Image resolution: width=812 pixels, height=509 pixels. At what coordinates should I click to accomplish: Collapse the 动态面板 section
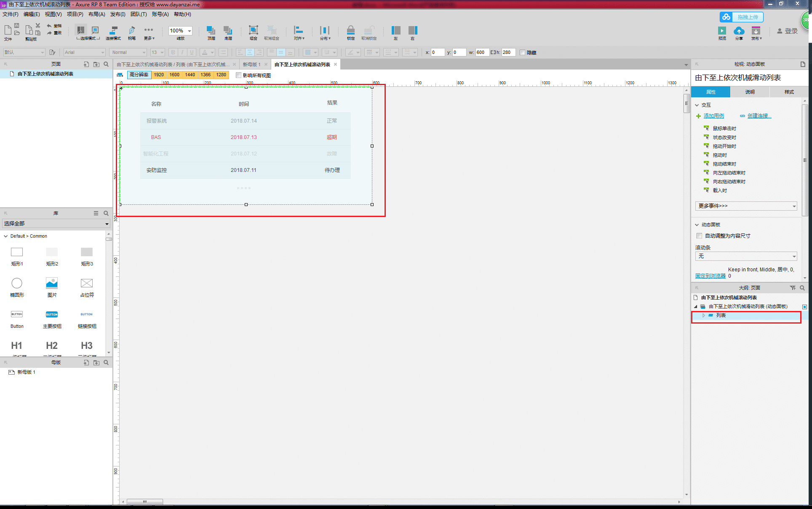click(x=697, y=225)
